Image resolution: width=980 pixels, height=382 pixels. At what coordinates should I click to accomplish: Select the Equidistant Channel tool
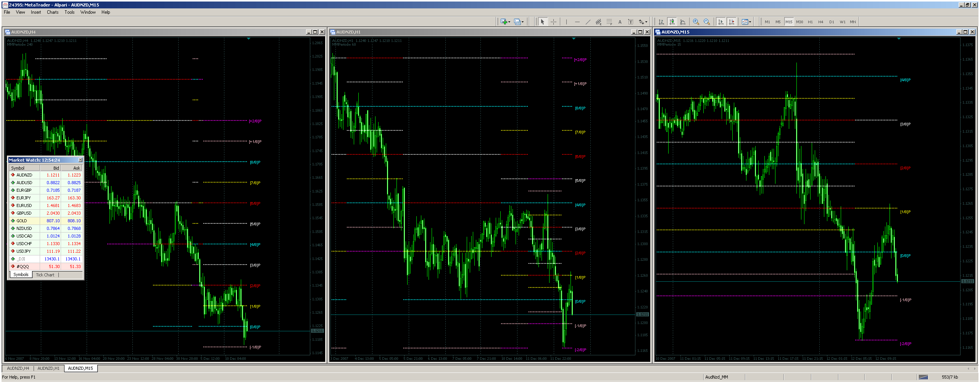coord(598,22)
